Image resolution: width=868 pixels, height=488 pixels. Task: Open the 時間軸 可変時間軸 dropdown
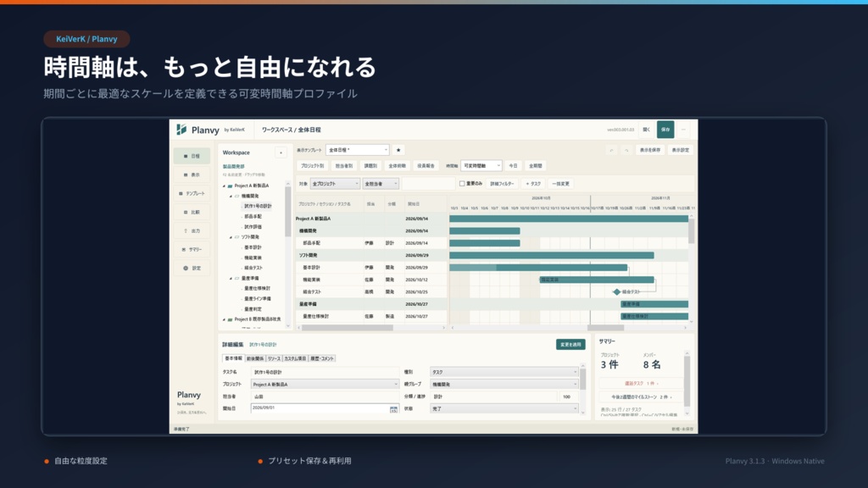pyautogui.click(x=481, y=165)
